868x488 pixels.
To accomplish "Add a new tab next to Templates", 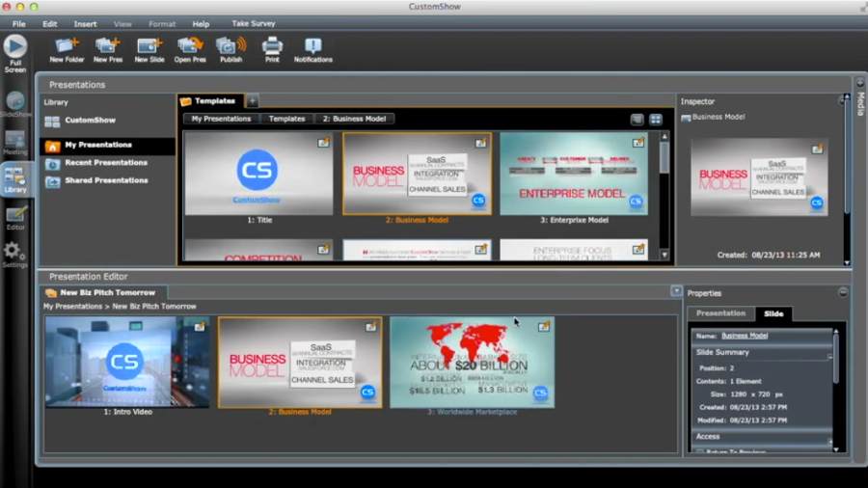I will tap(252, 100).
